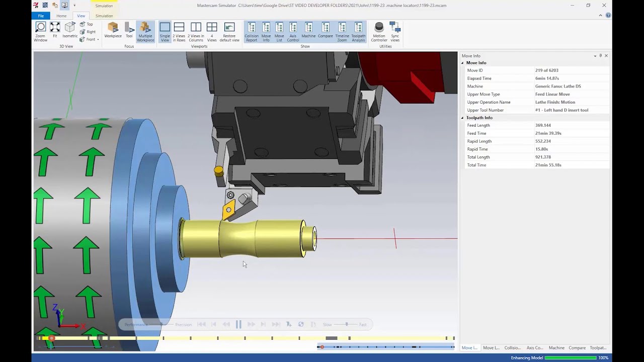Activate the Zoom Window tool
The image size is (644, 362).
coord(41,32)
